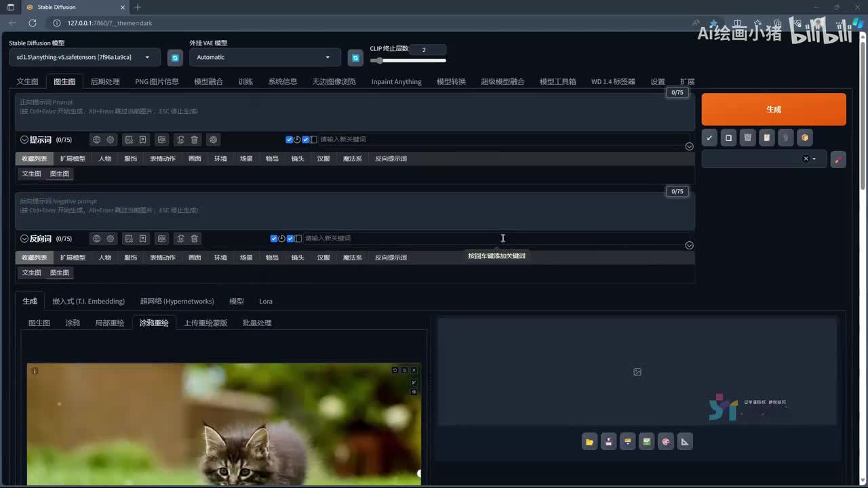868x488 pixels.
Task: Click the globe icon in 反向词 toolbar
Action: point(96,239)
